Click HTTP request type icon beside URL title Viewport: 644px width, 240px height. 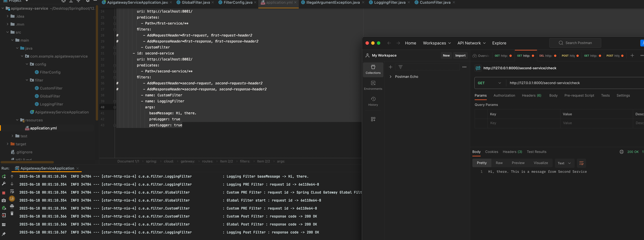point(478,68)
